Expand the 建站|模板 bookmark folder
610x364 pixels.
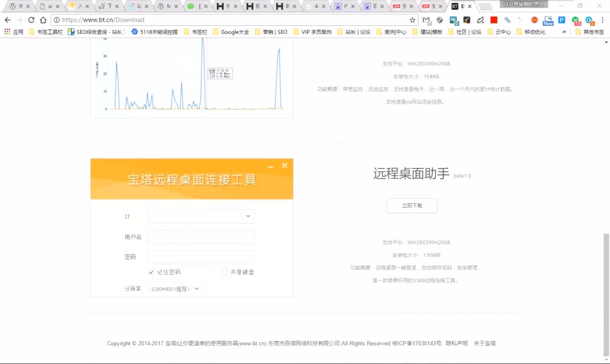427,32
